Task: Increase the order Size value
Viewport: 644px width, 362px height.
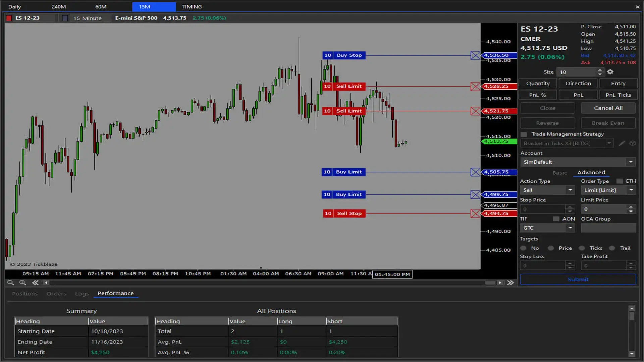Action: click(600, 70)
